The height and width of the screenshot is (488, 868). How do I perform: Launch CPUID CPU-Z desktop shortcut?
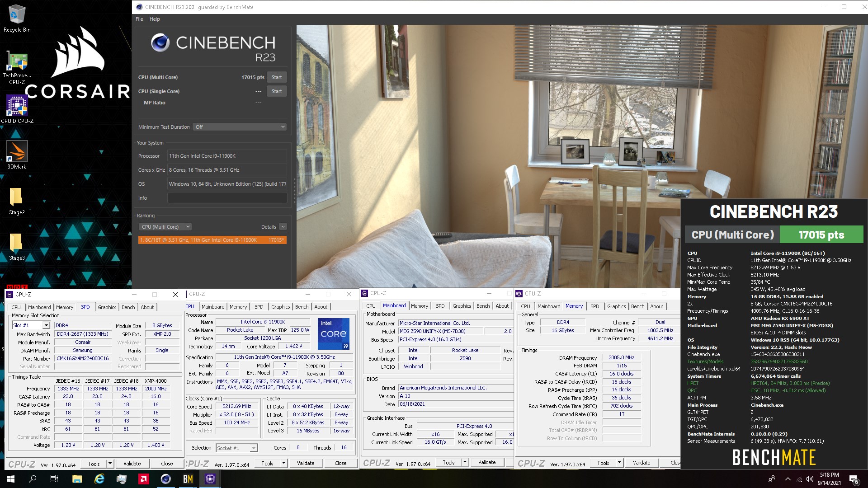pyautogui.click(x=17, y=109)
